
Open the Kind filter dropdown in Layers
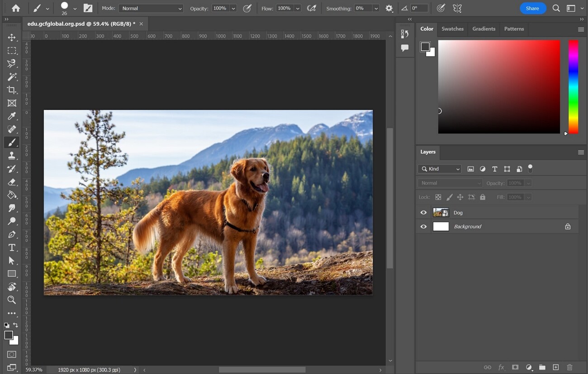[x=439, y=169]
